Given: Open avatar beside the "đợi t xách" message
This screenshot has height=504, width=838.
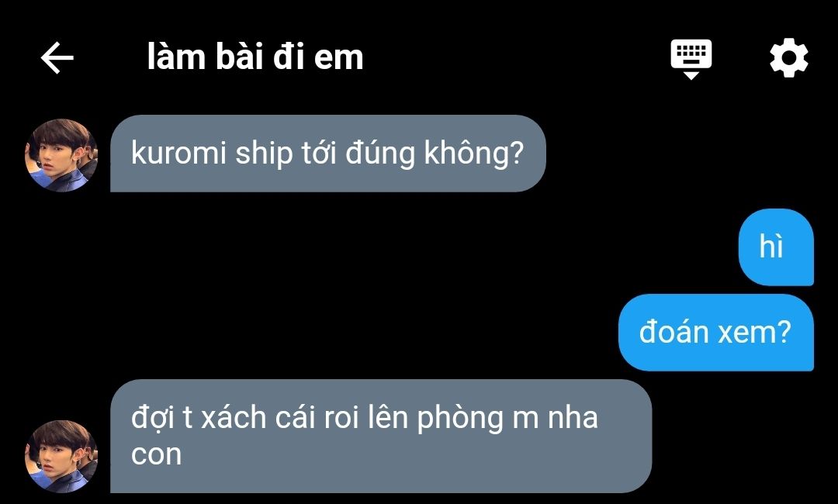Looking at the screenshot, I should pos(61,456).
